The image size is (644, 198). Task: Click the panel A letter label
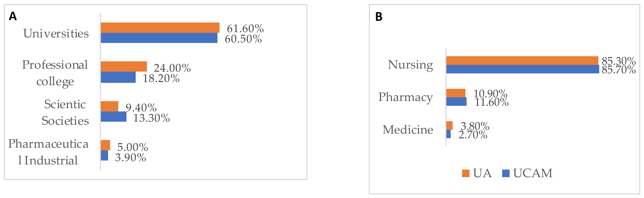[13, 17]
